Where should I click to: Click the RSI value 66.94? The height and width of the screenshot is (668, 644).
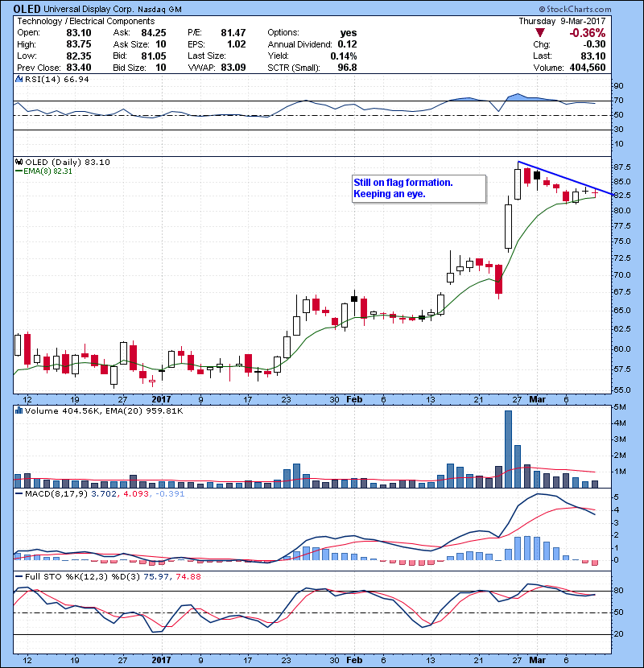coord(75,79)
